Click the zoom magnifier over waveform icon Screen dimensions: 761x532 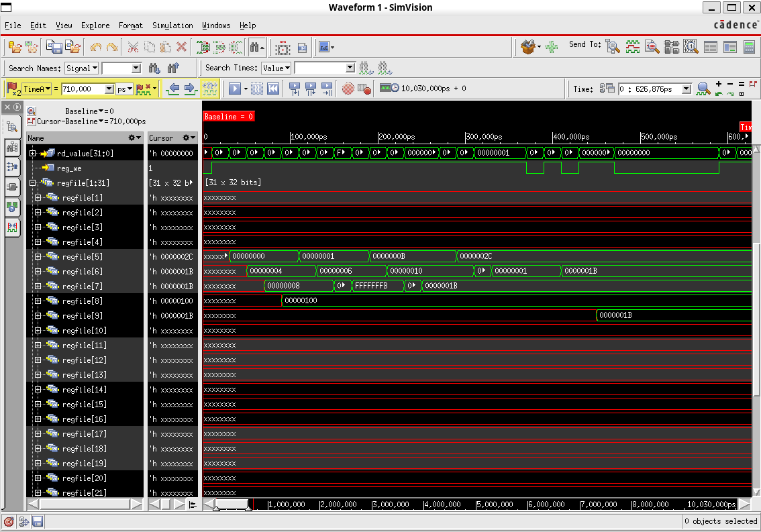click(703, 89)
